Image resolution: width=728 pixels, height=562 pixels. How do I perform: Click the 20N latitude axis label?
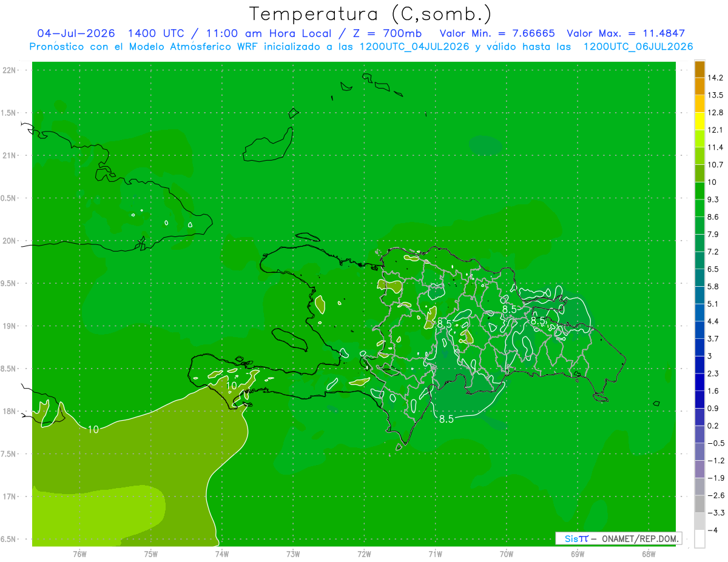(10, 241)
